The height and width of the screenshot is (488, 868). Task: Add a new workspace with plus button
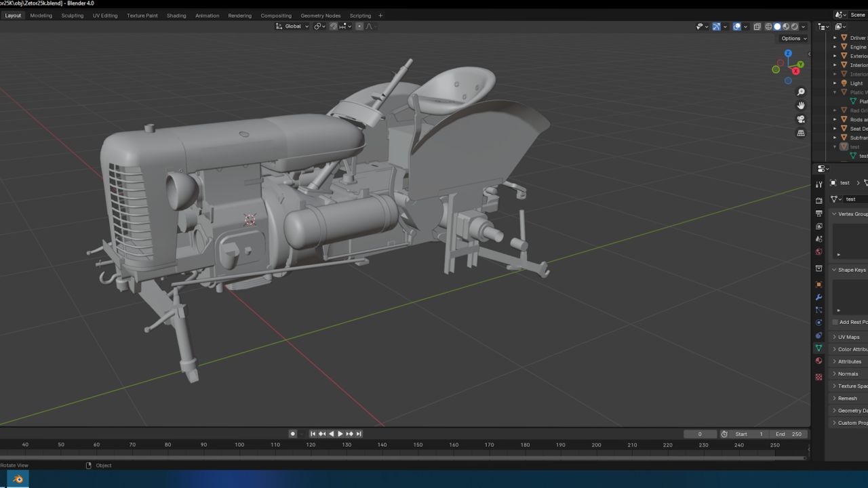380,16
